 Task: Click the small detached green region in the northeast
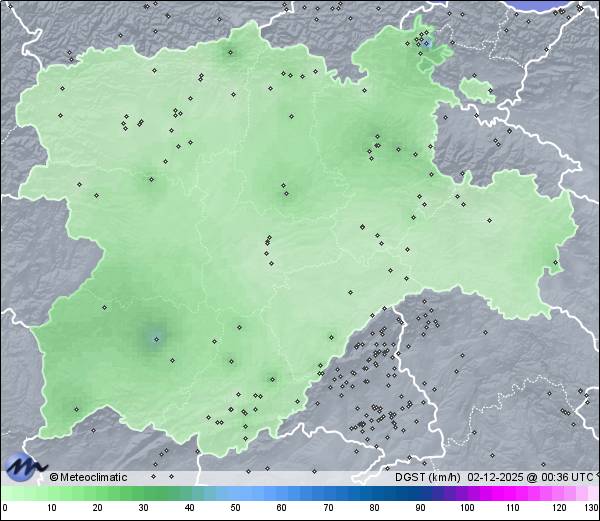pyautogui.click(x=475, y=88)
